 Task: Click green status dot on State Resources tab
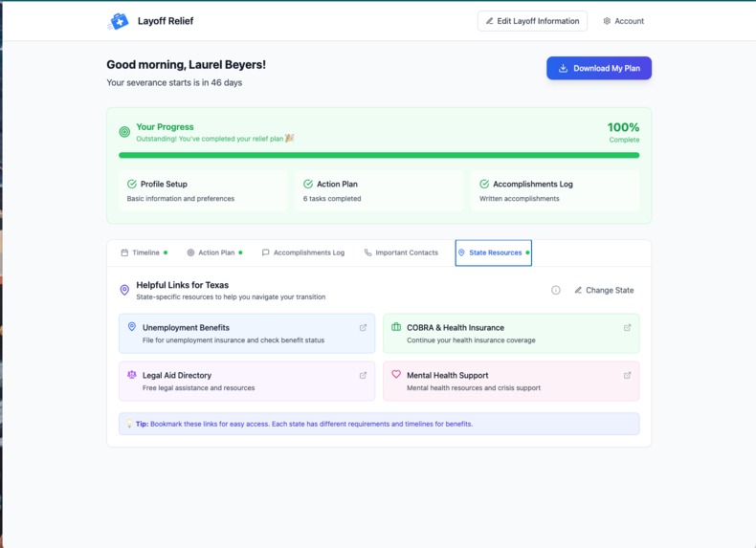527,252
